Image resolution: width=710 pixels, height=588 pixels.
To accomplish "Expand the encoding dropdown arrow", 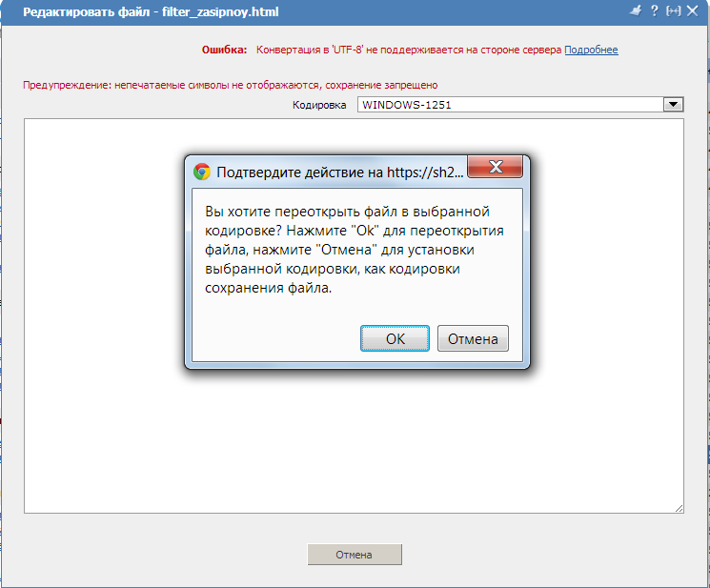I will tap(674, 105).
